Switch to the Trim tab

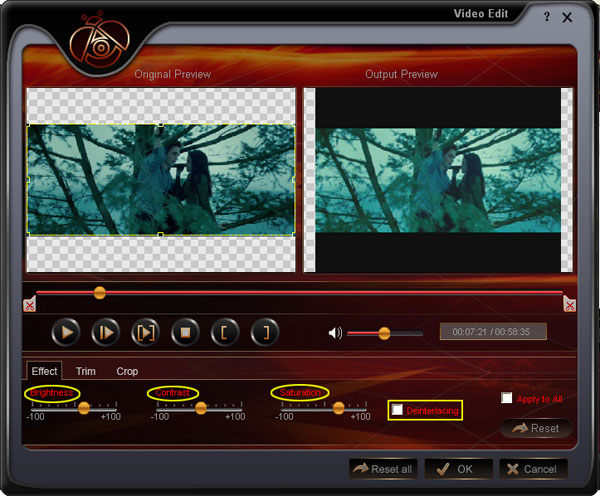pos(86,371)
